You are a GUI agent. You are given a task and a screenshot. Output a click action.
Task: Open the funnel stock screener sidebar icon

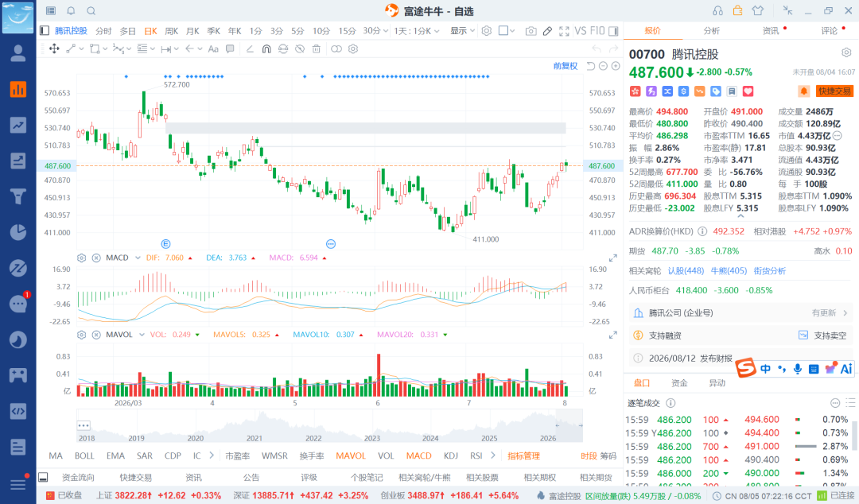click(18, 196)
